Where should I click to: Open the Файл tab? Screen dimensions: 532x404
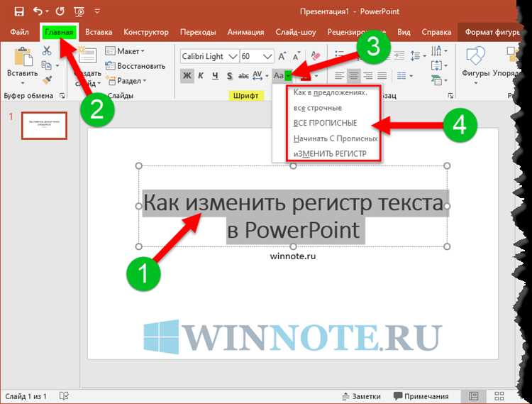[19, 32]
